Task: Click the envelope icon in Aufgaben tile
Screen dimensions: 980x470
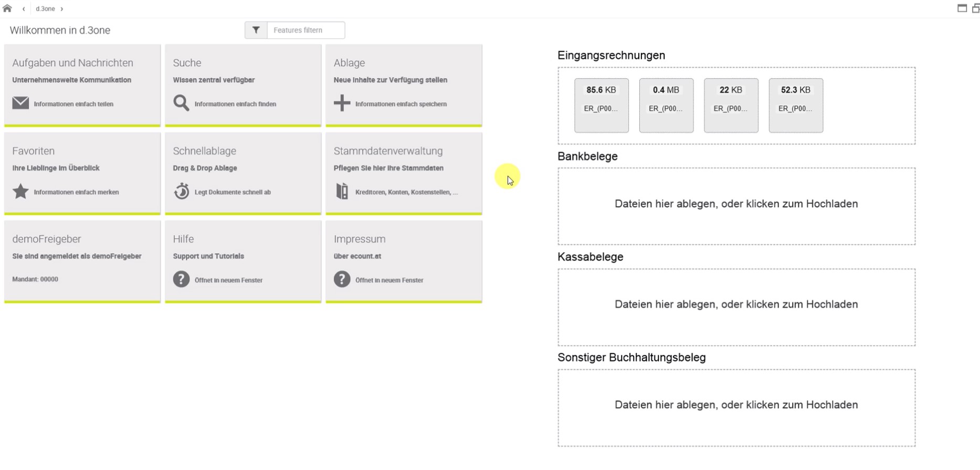Action: coord(20,103)
